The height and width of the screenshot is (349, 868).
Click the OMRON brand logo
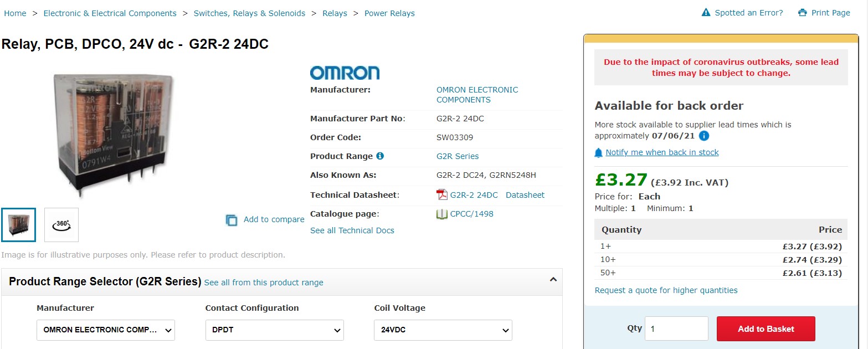tap(345, 73)
